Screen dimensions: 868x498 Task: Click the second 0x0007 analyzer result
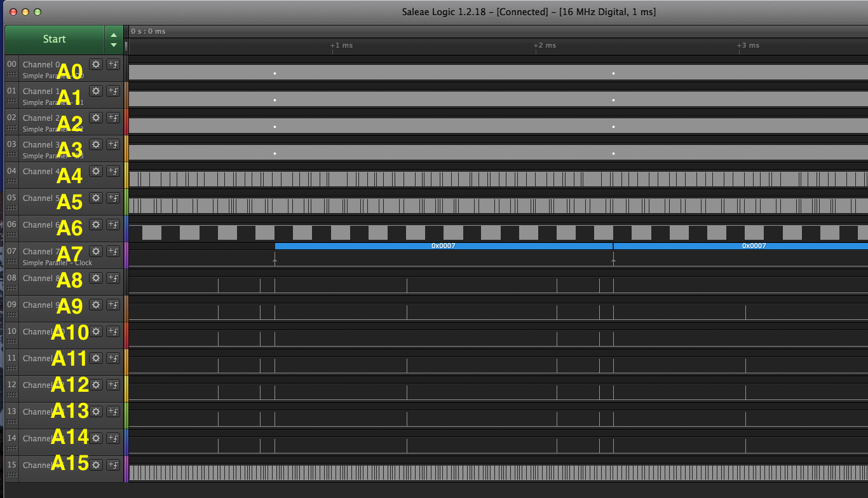pos(754,246)
